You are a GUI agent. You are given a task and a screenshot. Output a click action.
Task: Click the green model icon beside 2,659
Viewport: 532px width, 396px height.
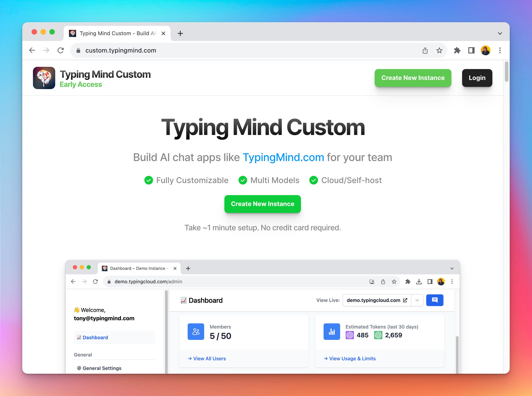pyautogui.click(x=378, y=335)
